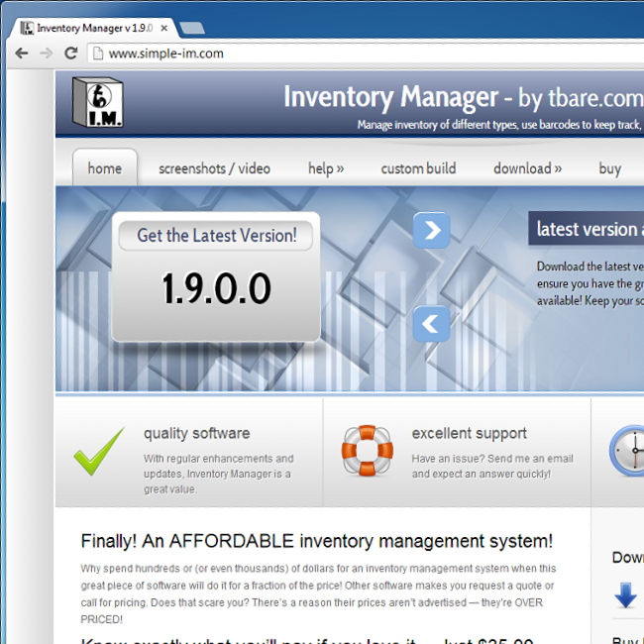Screen dimensions: 644x644
Task: Go back with previous arrow button
Action: [431, 324]
